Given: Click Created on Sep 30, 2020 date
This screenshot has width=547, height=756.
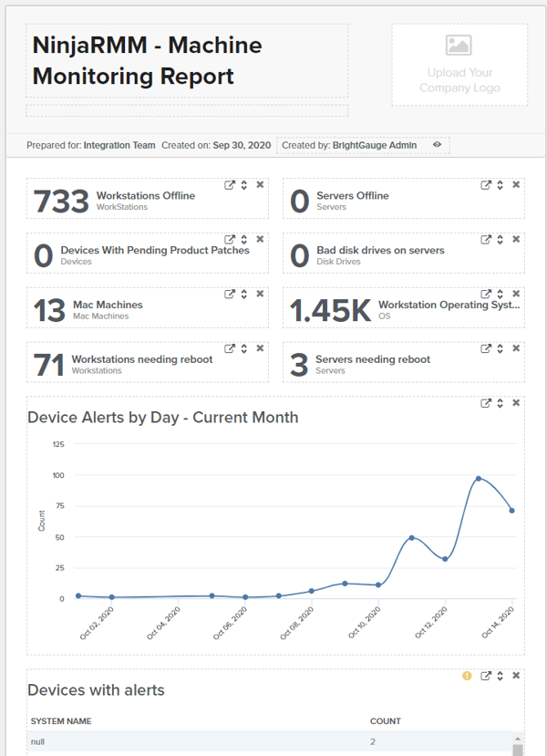Looking at the screenshot, I should pyautogui.click(x=216, y=145).
